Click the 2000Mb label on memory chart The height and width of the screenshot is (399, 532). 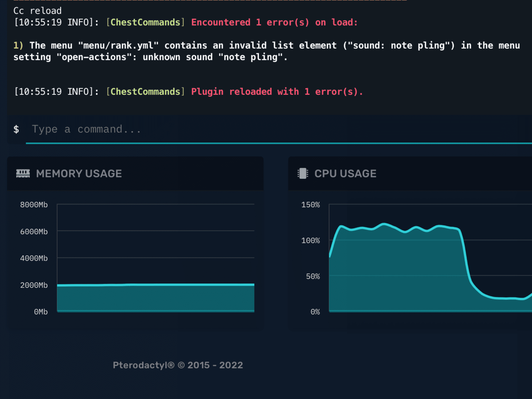(x=34, y=285)
